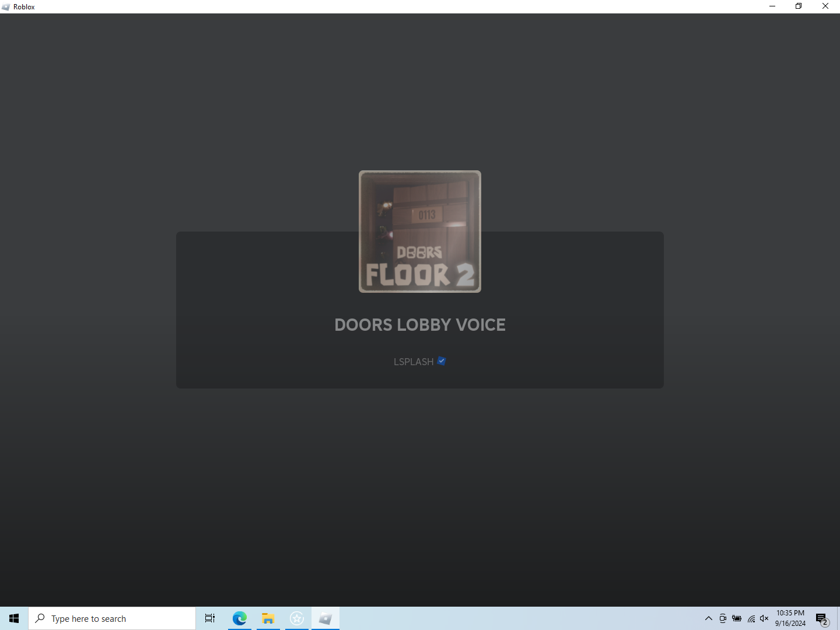Open the circled star app on taskbar

(x=297, y=618)
